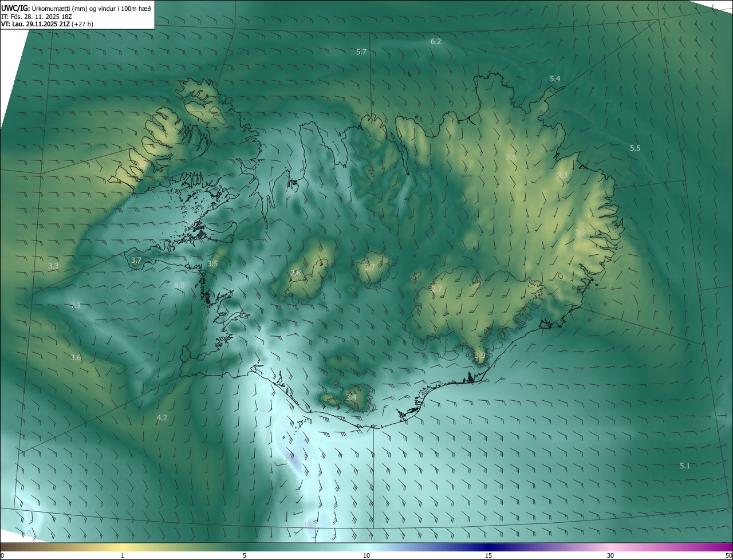Select the 3.4 value label on the map
Screen dimensions: 733x560
[x=351, y=397]
